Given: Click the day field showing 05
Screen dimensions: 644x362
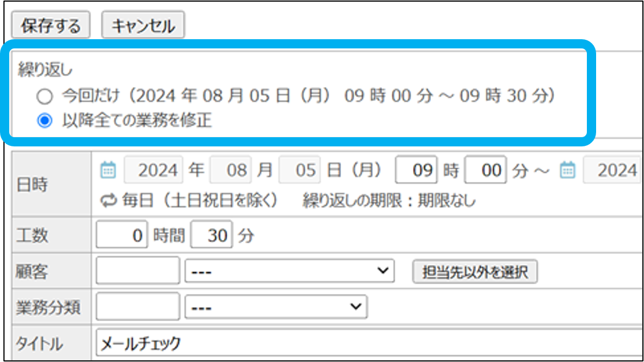Looking at the screenshot, I should pos(299,170).
